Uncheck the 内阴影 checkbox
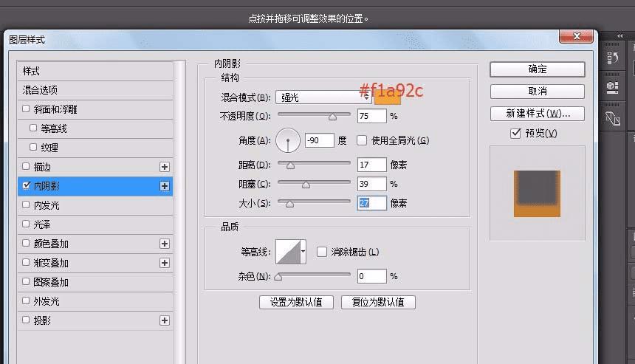635x364 pixels. coord(26,185)
